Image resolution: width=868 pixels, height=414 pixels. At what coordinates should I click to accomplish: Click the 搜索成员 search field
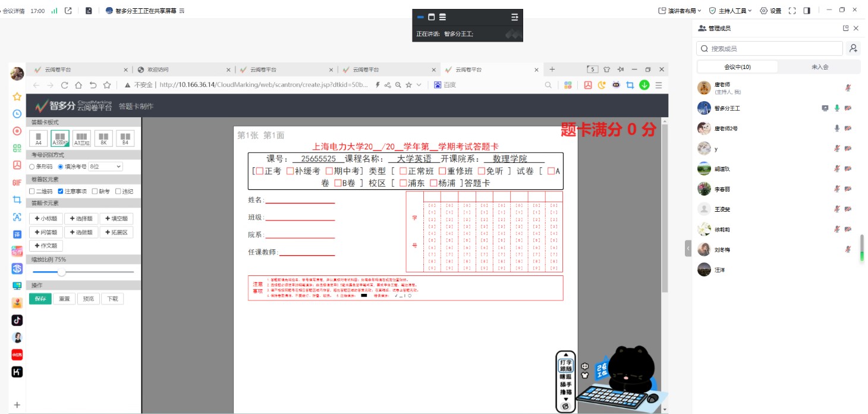[x=773, y=49]
